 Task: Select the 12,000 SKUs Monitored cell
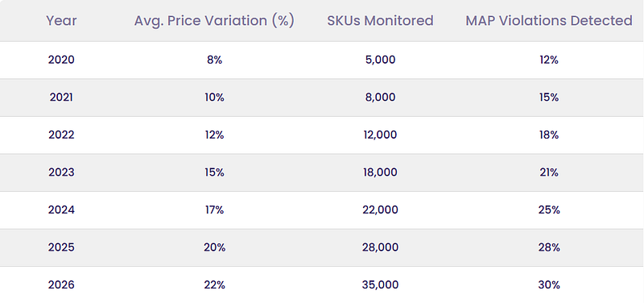pos(380,135)
